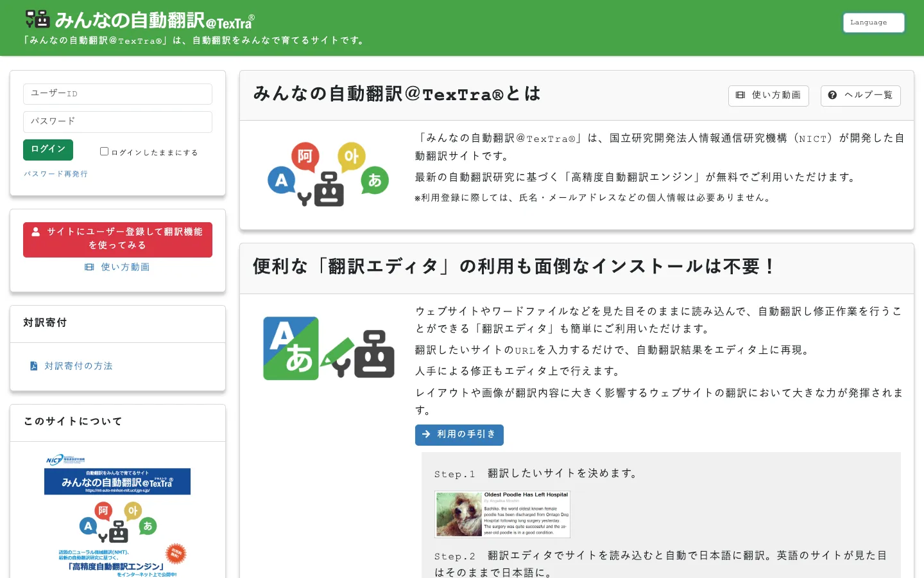Click the question mark icon in ヘルプ一覧
The image size is (924, 578).
(x=832, y=95)
